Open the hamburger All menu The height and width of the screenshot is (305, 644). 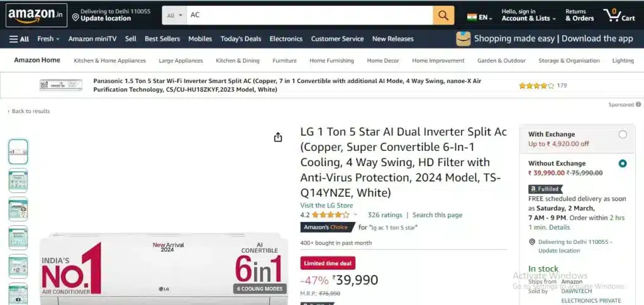[19, 39]
